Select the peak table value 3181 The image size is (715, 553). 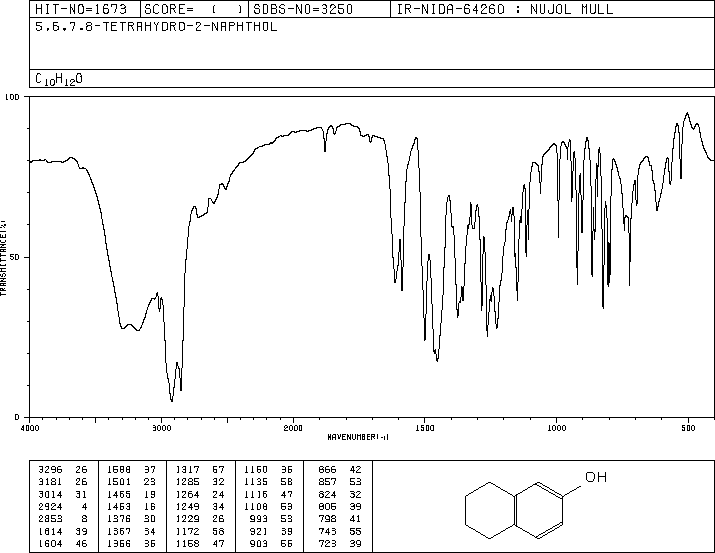pos(50,482)
